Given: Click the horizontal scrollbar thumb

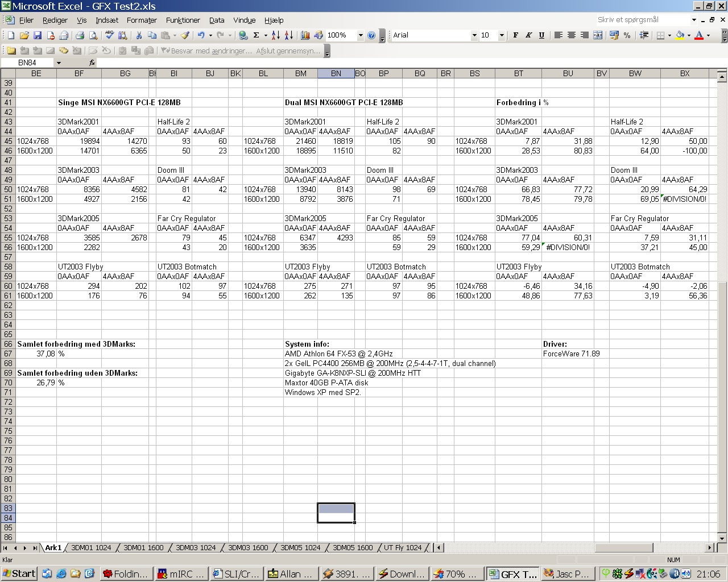Looking at the screenshot, I should [624, 547].
